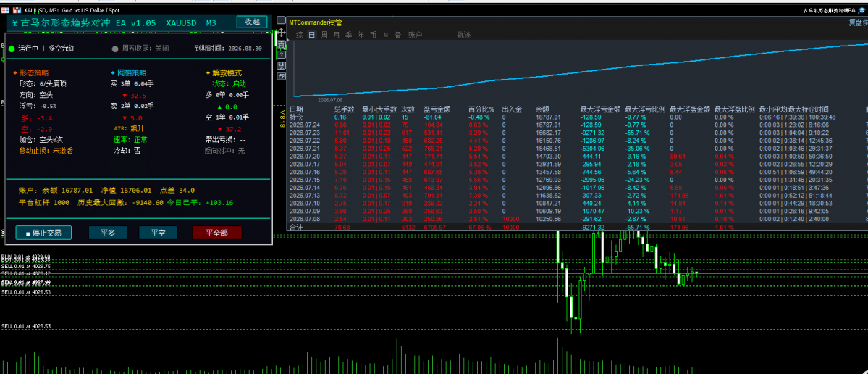
Task: Select the 季 quarterly tab
Action: pyautogui.click(x=348, y=35)
